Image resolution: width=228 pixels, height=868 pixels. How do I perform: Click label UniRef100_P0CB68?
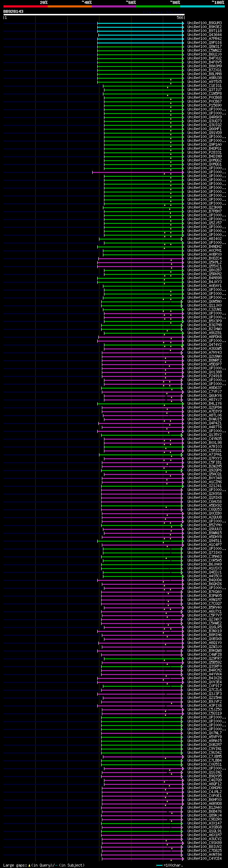204,98
